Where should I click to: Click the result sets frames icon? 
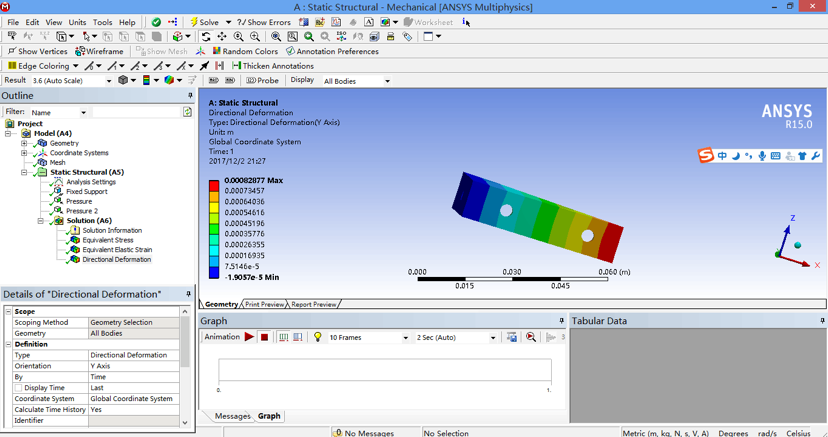[x=298, y=337]
